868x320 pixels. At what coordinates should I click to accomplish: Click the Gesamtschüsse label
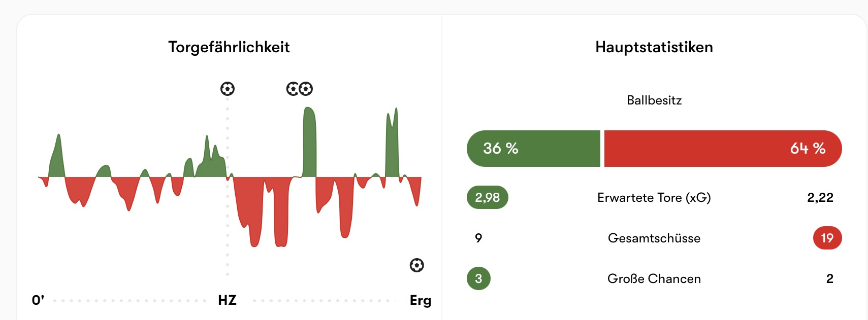[654, 238]
